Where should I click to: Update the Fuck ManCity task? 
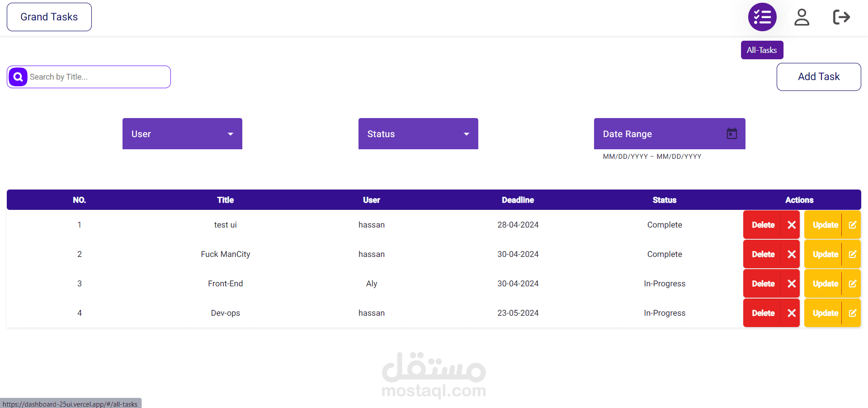832,254
